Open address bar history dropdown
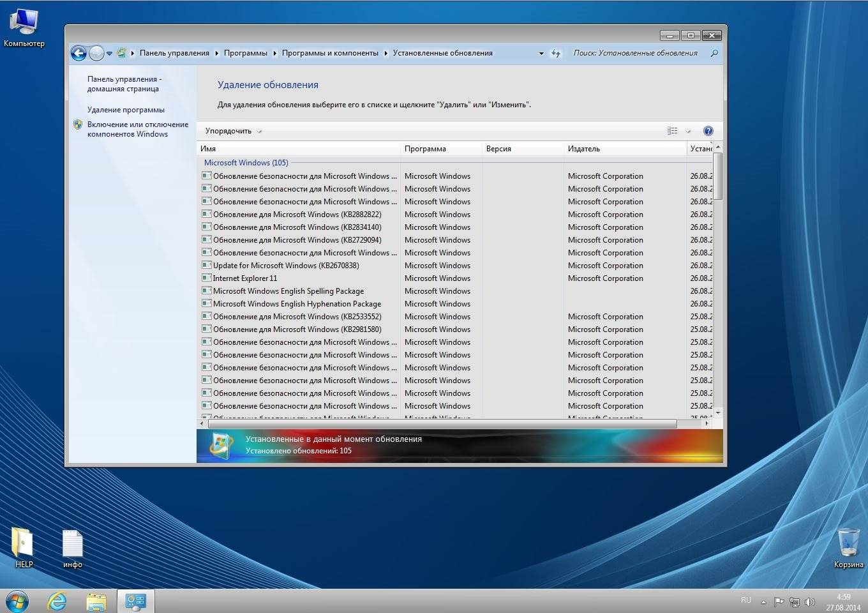This screenshot has height=613, width=868. click(x=541, y=54)
